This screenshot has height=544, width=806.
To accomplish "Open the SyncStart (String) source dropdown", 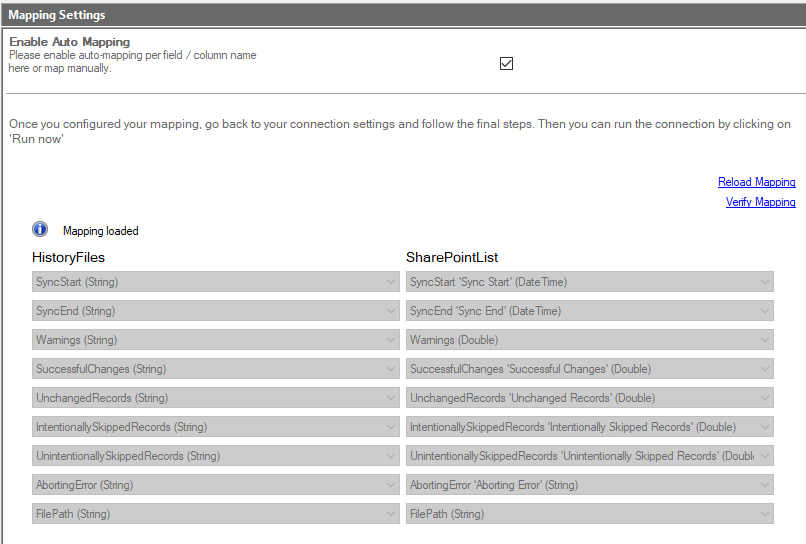I will click(216, 282).
